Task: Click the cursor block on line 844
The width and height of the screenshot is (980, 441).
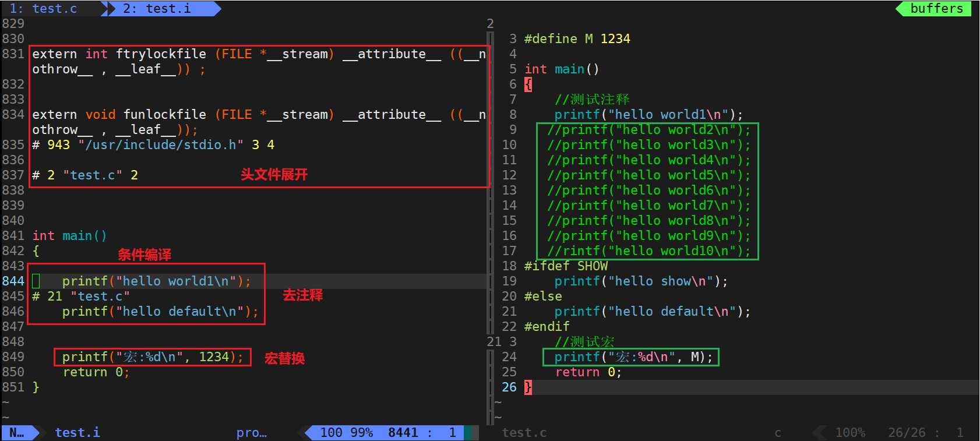Action: 36,281
